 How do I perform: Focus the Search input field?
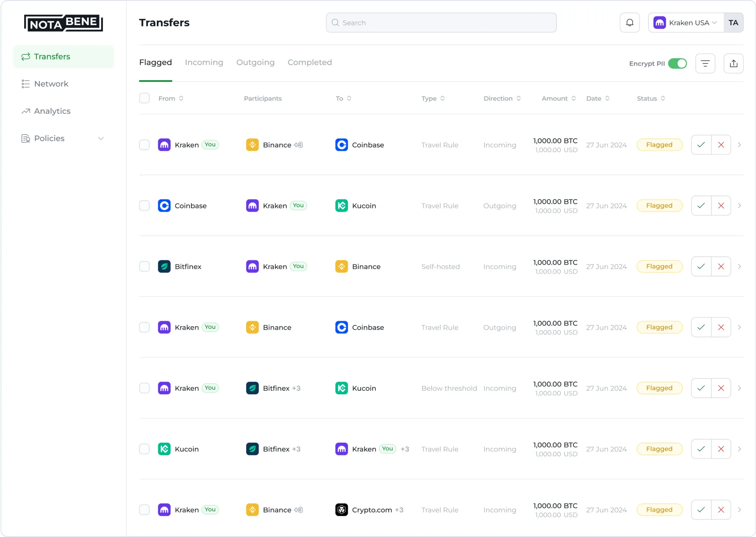(441, 23)
